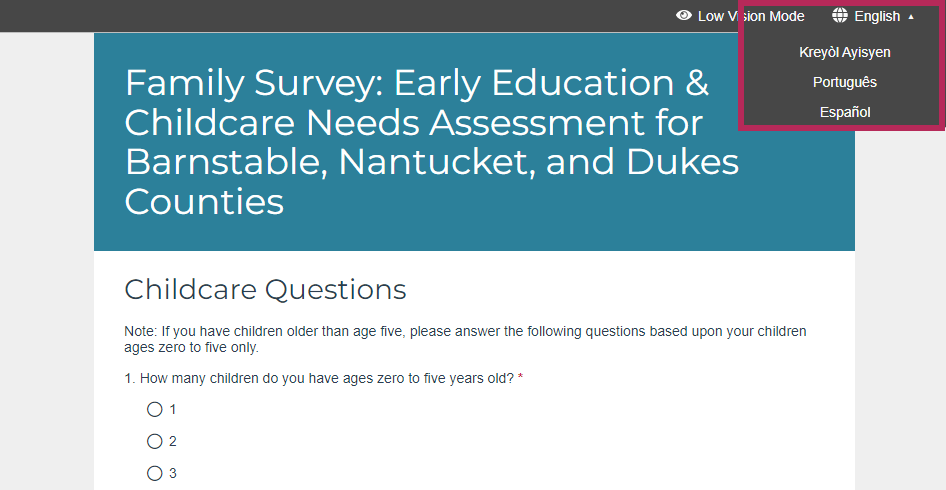The height and width of the screenshot is (490, 946).
Task: Click the question text about children ages zero to five
Action: tap(319, 378)
